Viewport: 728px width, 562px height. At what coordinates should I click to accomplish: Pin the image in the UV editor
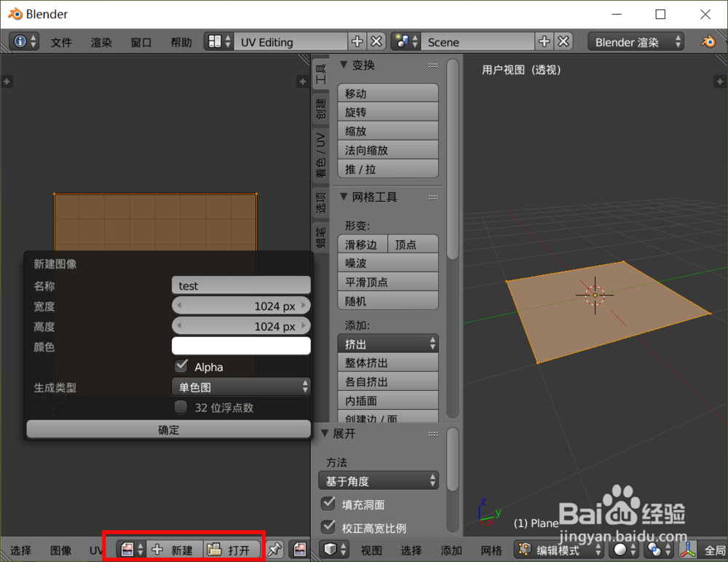pos(274,550)
